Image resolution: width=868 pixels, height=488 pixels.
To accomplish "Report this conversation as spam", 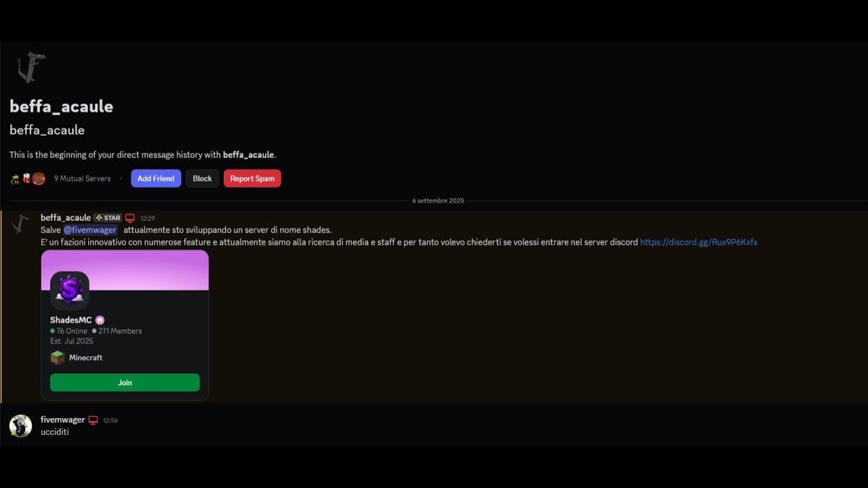I will point(252,178).
